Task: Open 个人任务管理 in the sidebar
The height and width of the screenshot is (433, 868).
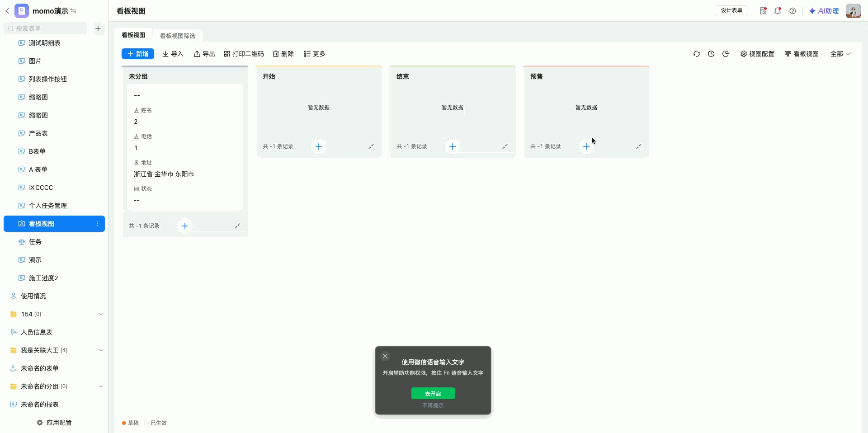Action: [54, 206]
